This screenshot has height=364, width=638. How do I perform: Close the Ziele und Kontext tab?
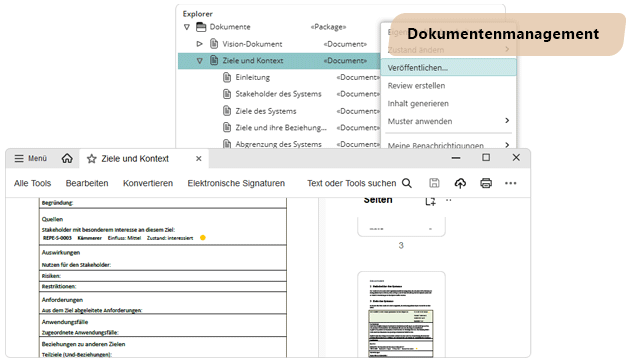coord(199,159)
